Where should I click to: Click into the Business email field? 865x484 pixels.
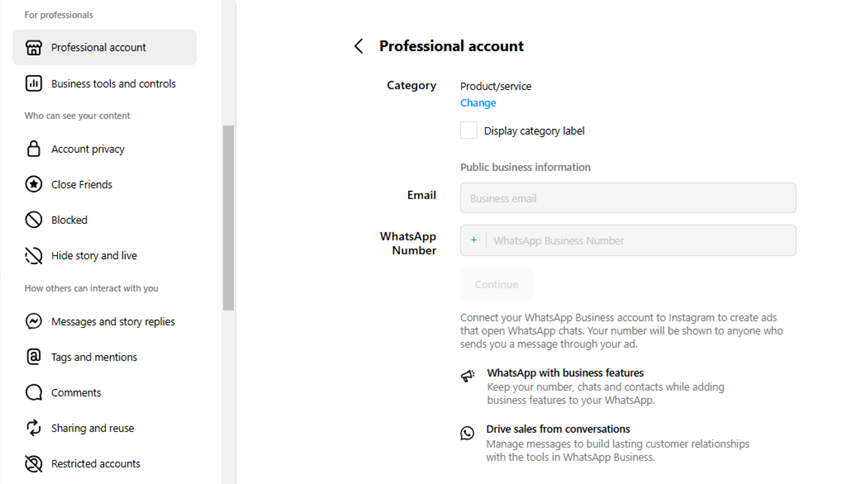[x=628, y=198]
